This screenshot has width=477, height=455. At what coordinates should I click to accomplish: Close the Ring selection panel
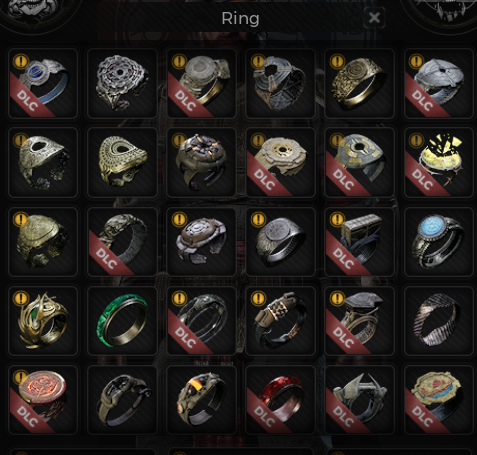374,18
